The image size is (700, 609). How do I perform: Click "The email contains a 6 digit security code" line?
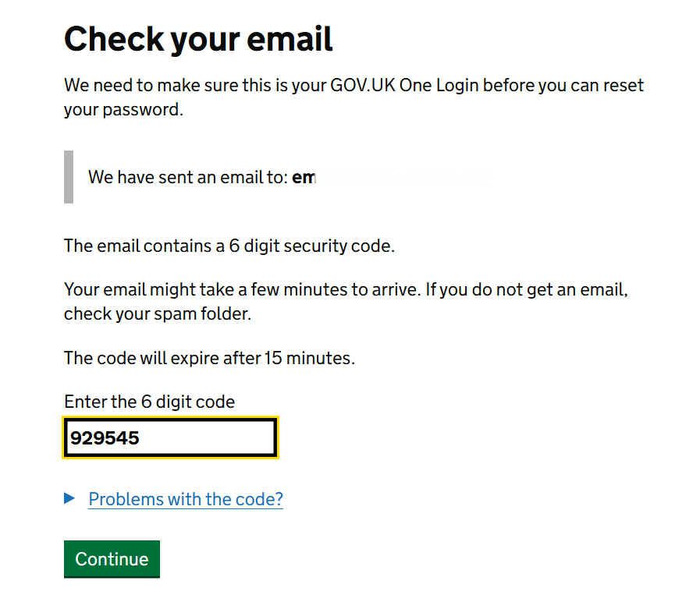click(x=229, y=246)
